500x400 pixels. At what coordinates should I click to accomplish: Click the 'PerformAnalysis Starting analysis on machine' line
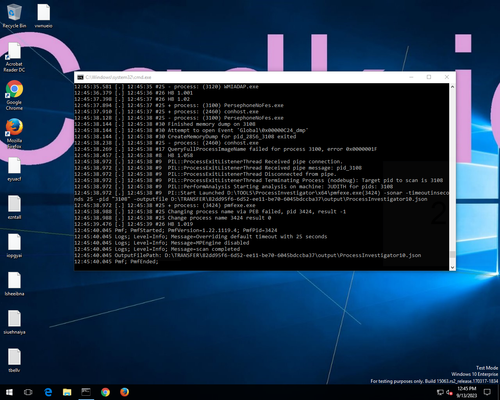[x=234, y=187]
